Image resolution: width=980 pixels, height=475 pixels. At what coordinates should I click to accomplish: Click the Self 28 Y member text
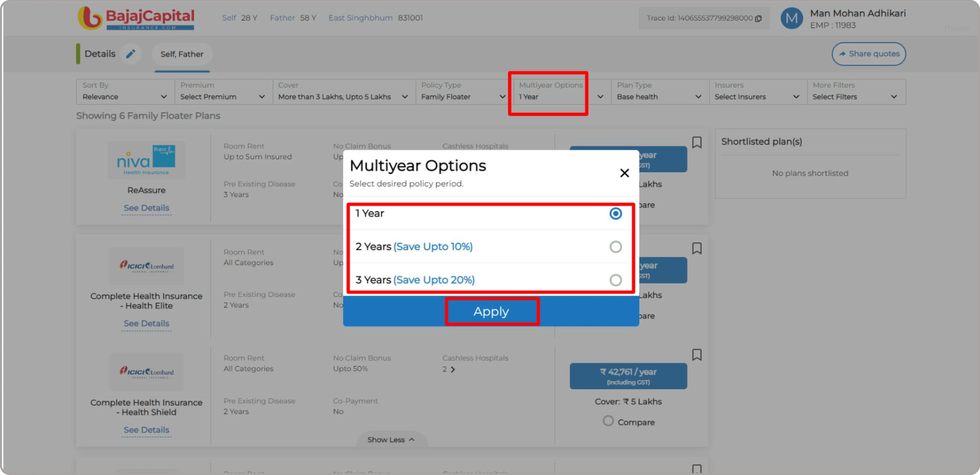(x=239, y=17)
